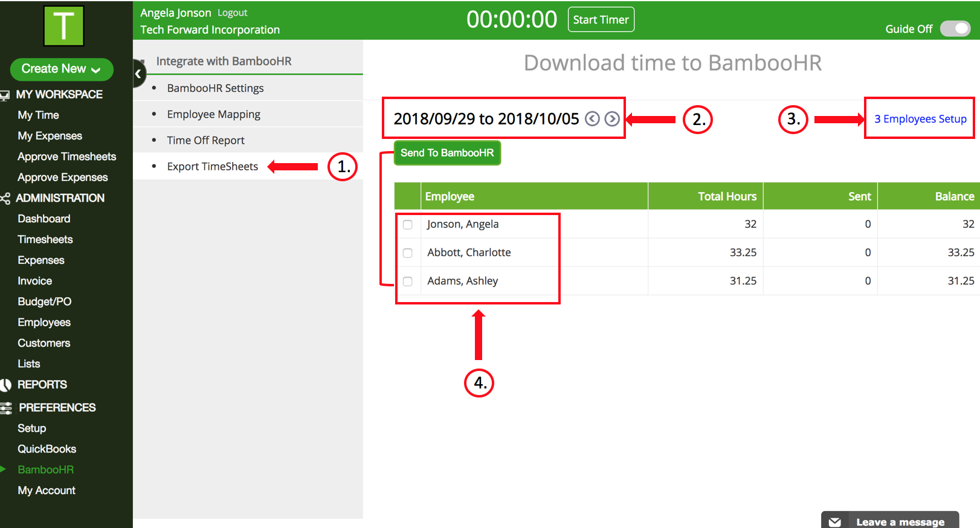This screenshot has width=980, height=528.
Task: Open Expenses under Administration
Action: click(x=40, y=260)
